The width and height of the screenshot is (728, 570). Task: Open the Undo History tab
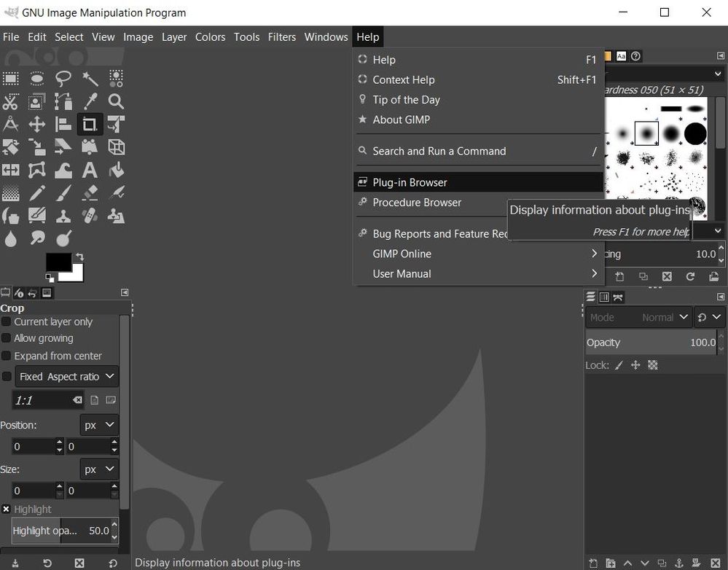(32, 293)
